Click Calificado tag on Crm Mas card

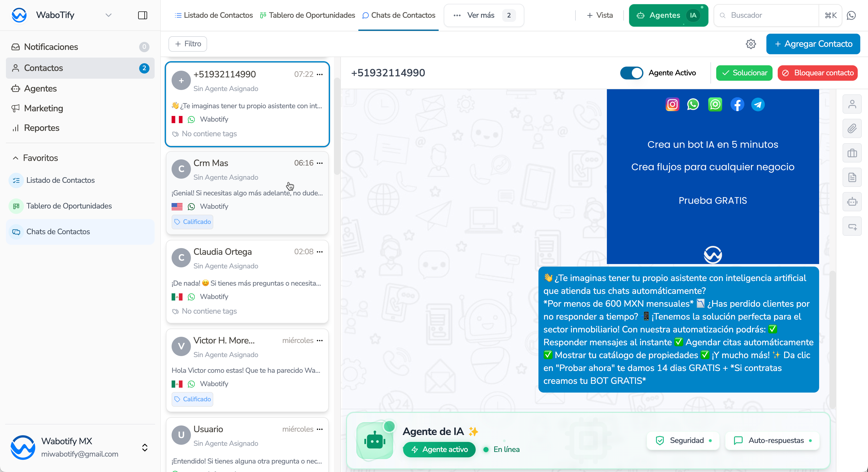(192, 222)
